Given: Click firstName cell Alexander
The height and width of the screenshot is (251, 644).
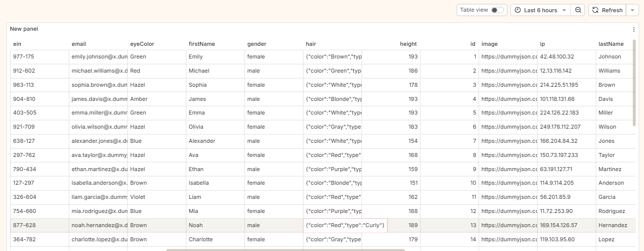Looking at the screenshot, I should (x=215, y=141).
